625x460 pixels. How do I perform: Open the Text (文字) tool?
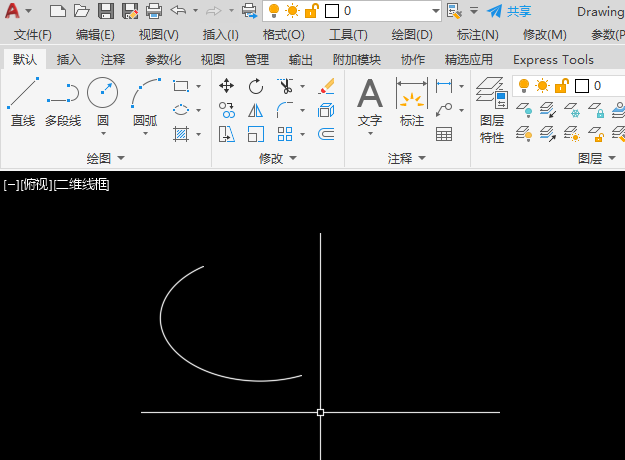pyautogui.click(x=370, y=102)
